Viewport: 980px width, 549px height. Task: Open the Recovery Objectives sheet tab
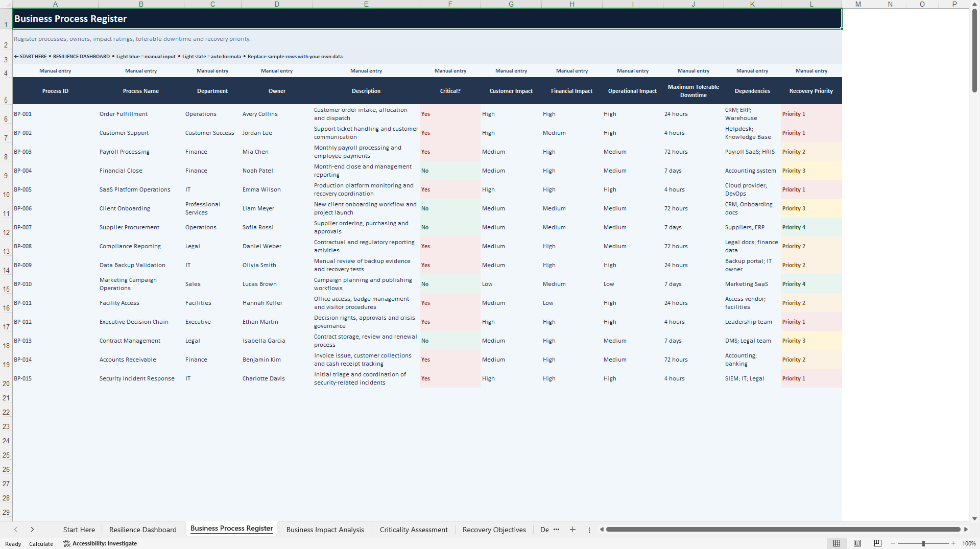(494, 530)
